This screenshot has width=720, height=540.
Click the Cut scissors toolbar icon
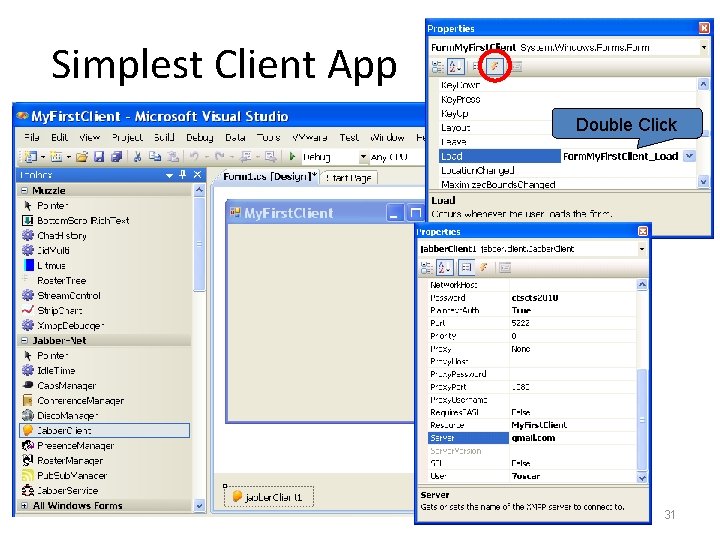coord(137,157)
